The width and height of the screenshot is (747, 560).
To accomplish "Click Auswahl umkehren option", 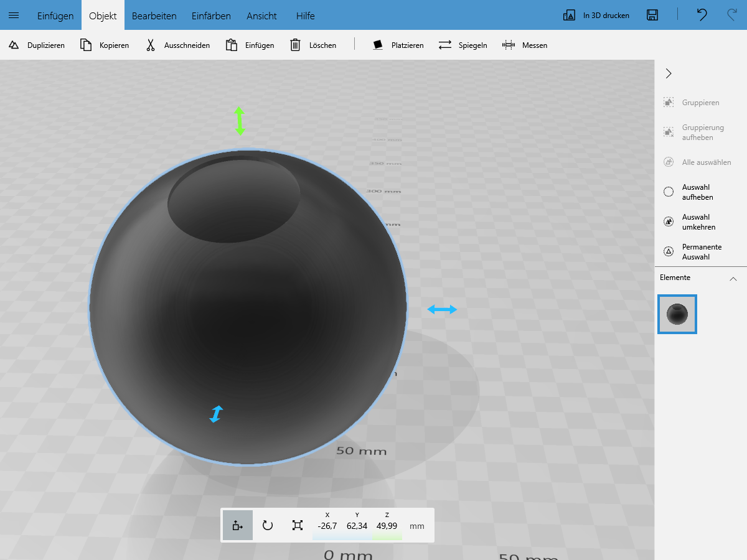I will (690, 222).
